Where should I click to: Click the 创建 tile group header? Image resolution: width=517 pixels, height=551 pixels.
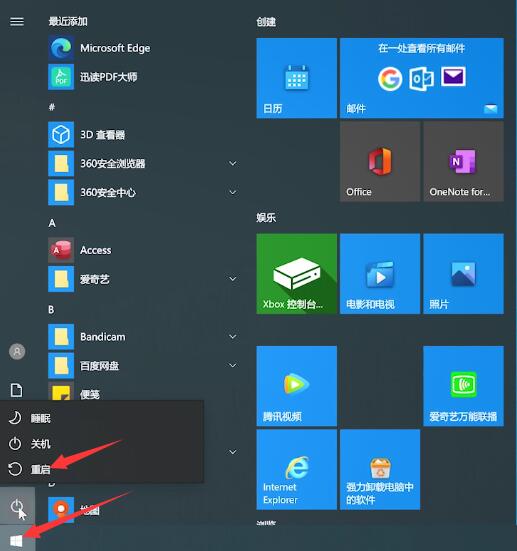coord(266,22)
